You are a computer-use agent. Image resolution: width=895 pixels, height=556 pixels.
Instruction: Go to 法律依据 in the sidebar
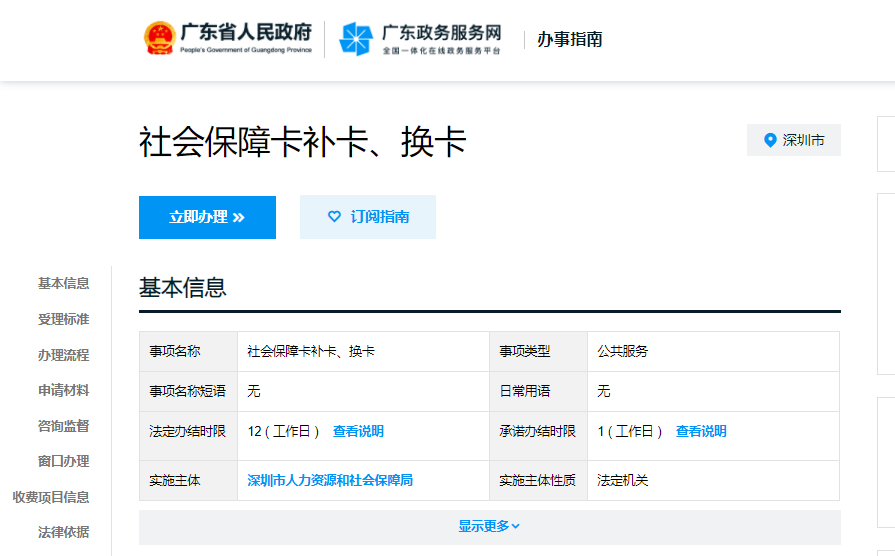click(63, 533)
